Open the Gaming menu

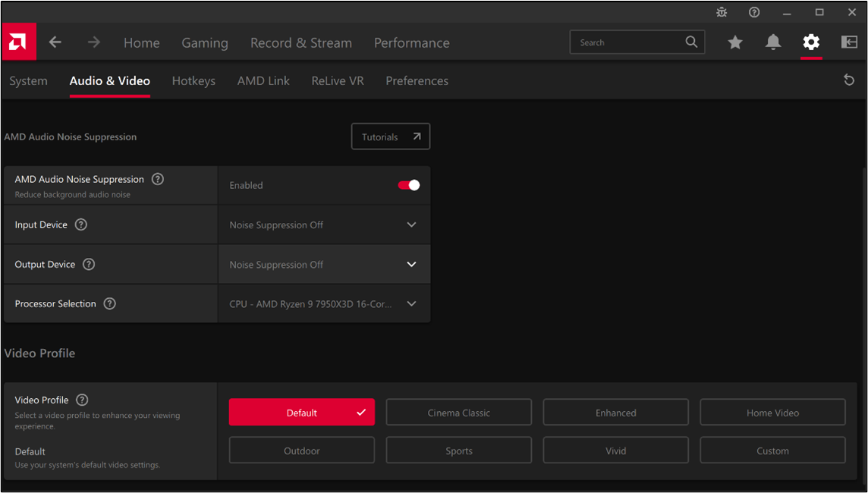click(205, 42)
